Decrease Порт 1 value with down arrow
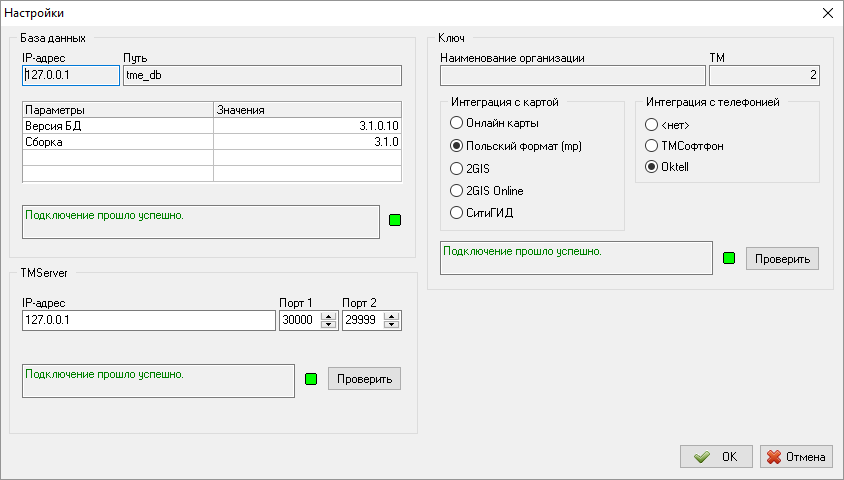Viewport: 844px width, 480px height. (x=328, y=325)
